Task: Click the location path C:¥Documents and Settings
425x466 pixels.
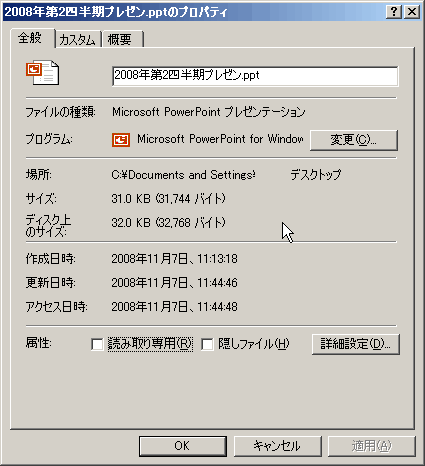Action: click(183, 175)
